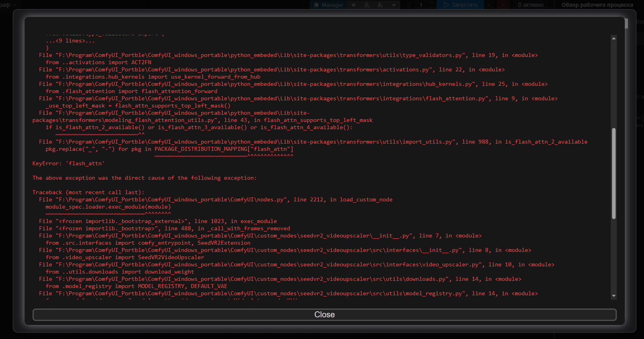This screenshot has width=644, height=339.
Task: Click the star icon next to Manager
Action: point(353,5)
